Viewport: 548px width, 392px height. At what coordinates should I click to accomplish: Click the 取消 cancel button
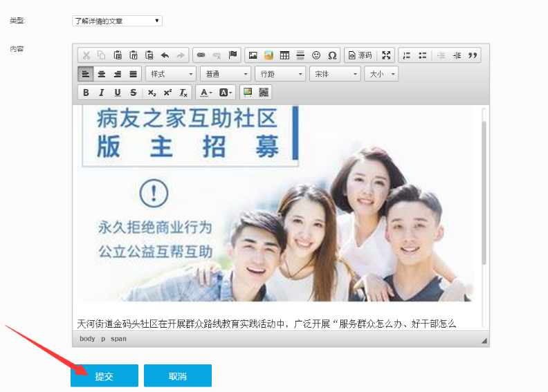178,376
